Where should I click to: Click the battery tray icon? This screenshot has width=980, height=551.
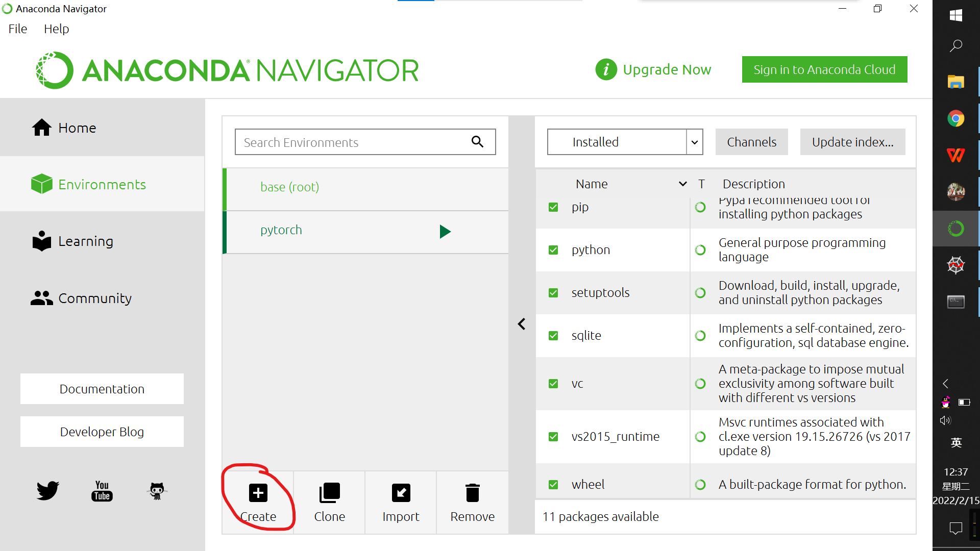[x=964, y=403]
